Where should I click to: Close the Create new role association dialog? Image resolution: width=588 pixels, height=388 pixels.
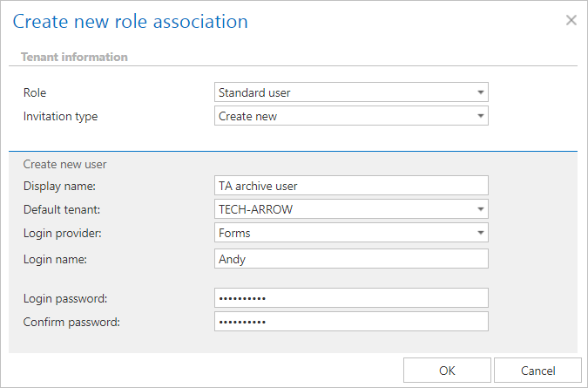pos(571,20)
